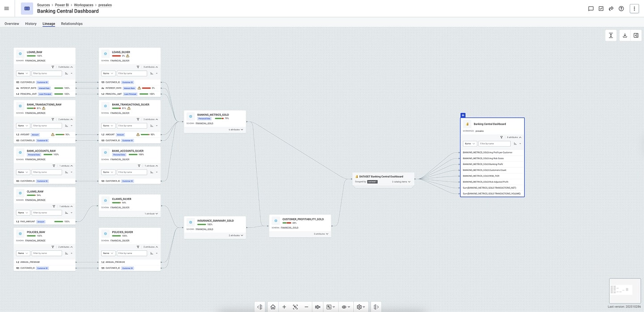Download the lineage diagram

[625, 36]
